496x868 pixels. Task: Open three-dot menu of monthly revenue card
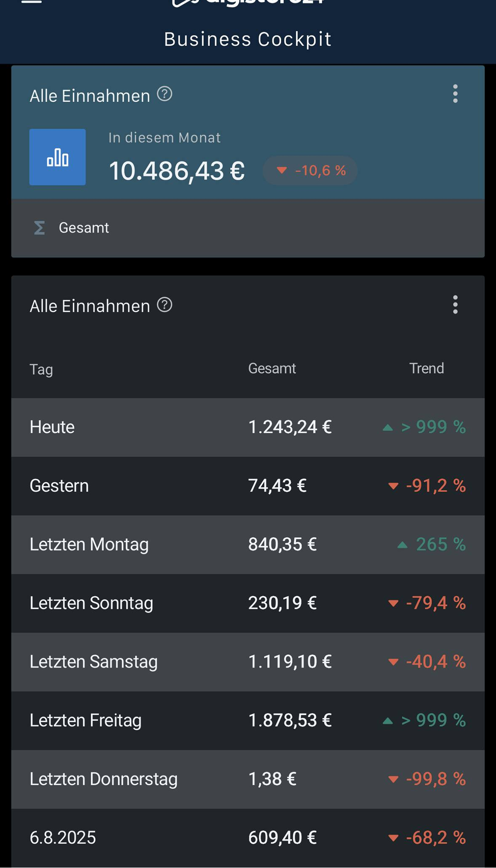pos(455,94)
